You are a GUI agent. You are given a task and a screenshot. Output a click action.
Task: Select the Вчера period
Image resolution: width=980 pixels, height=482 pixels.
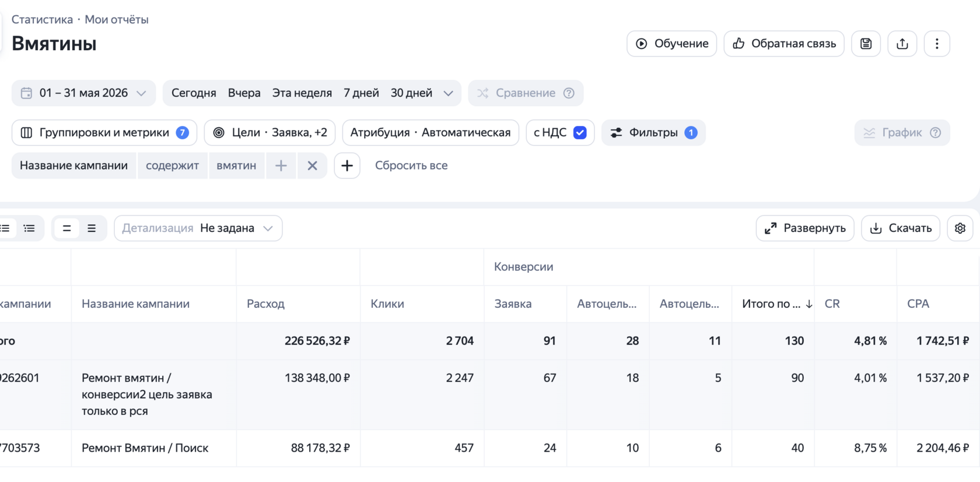click(244, 93)
